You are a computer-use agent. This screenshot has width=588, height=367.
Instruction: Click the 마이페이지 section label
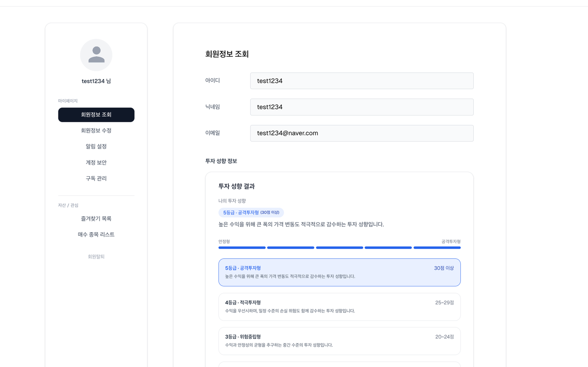[x=68, y=101]
